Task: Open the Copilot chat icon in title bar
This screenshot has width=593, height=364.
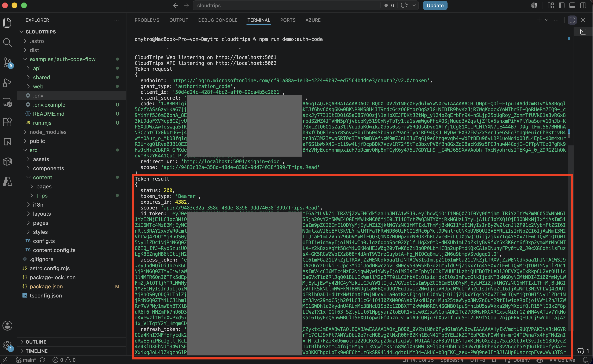Action: coord(404,5)
